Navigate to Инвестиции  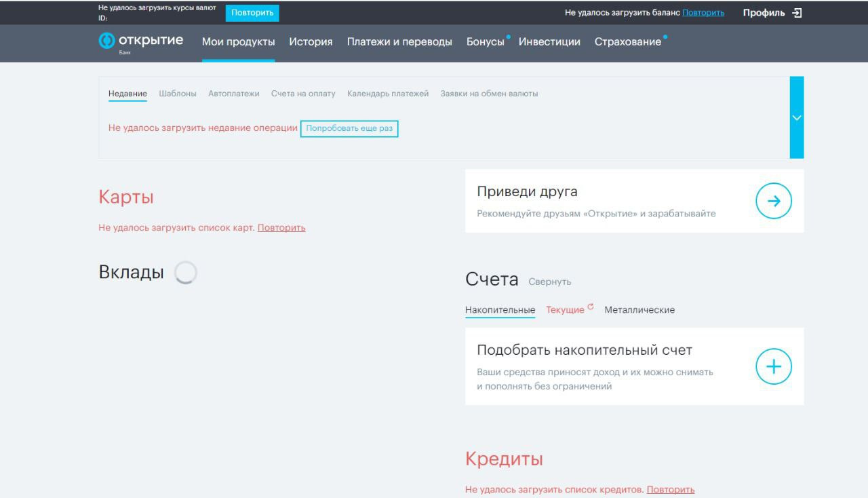pos(549,42)
